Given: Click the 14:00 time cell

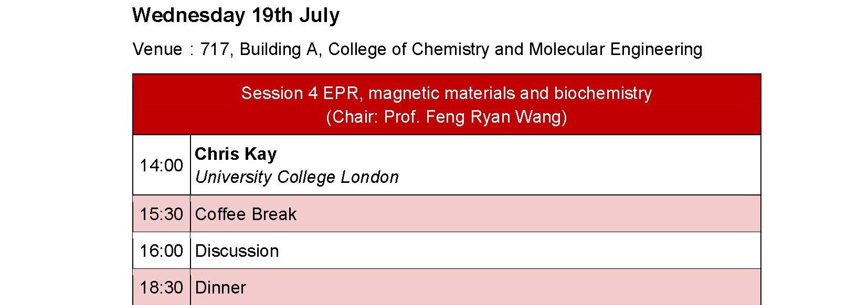Looking at the screenshot, I should pos(161,166).
